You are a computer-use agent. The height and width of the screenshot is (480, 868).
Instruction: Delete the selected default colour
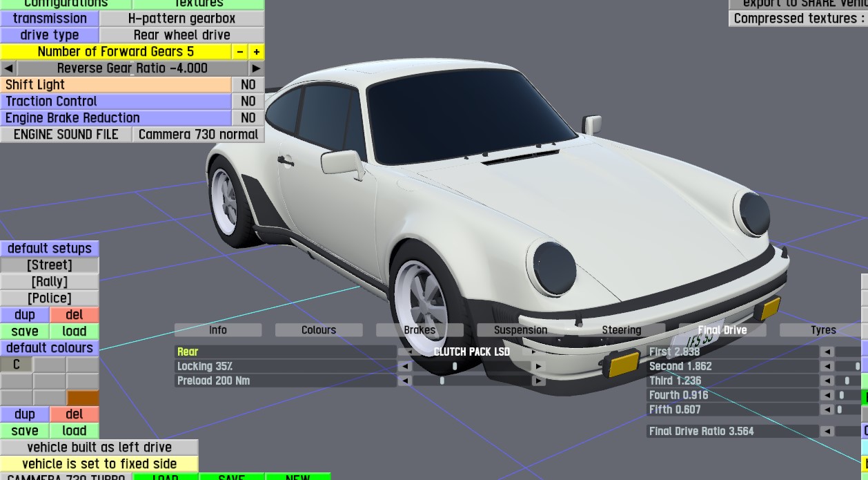[75, 414]
